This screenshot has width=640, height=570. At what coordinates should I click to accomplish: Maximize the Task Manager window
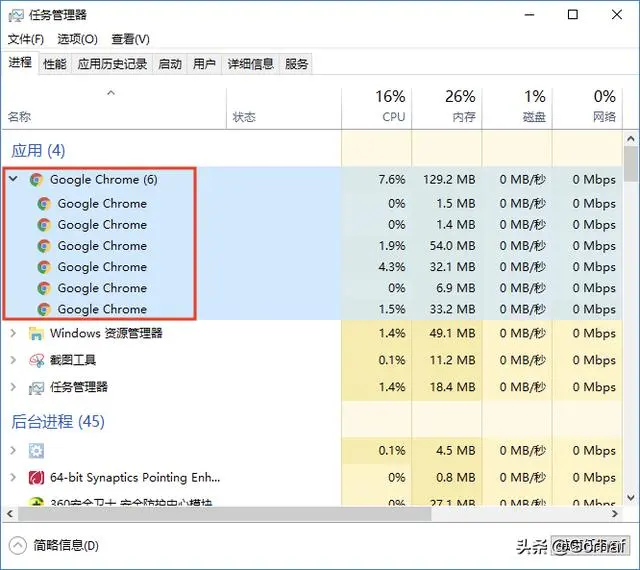(573, 15)
